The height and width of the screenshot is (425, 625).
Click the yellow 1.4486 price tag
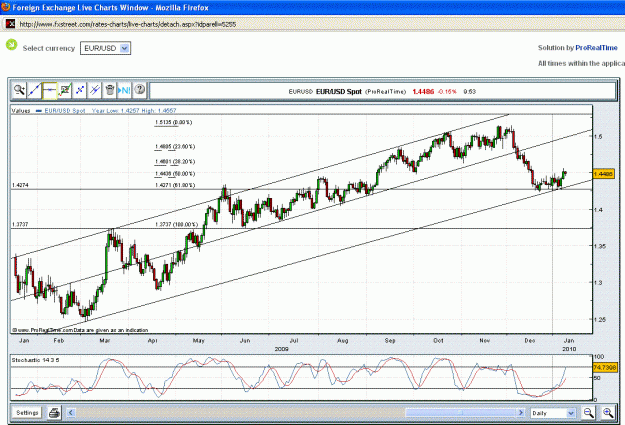pyautogui.click(x=603, y=174)
